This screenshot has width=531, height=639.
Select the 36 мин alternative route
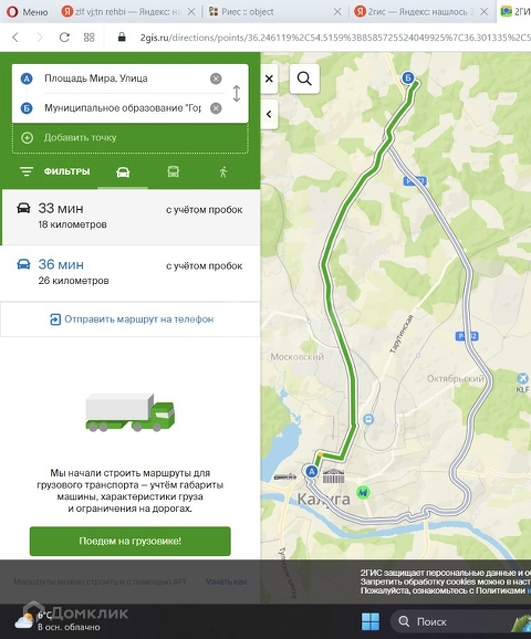tap(130, 273)
